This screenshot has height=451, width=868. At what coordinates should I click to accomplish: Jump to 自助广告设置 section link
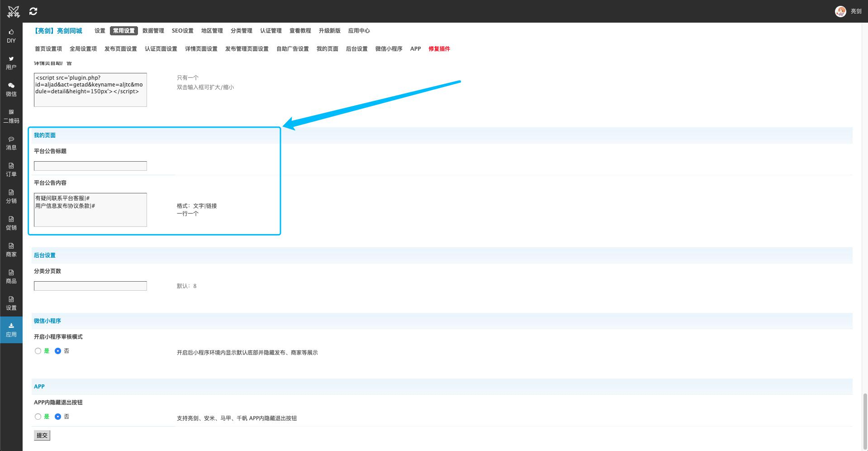click(x=293, y=49)
